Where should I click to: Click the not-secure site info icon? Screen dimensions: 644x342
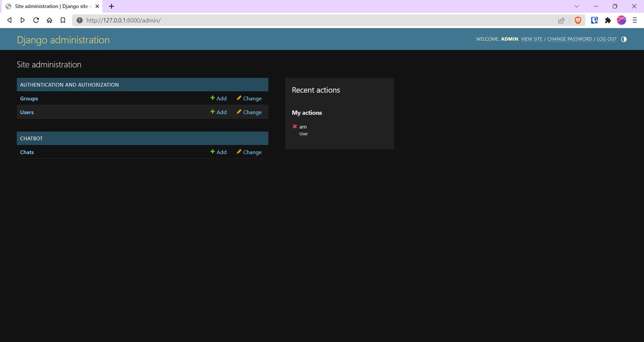tap(79, 20)
